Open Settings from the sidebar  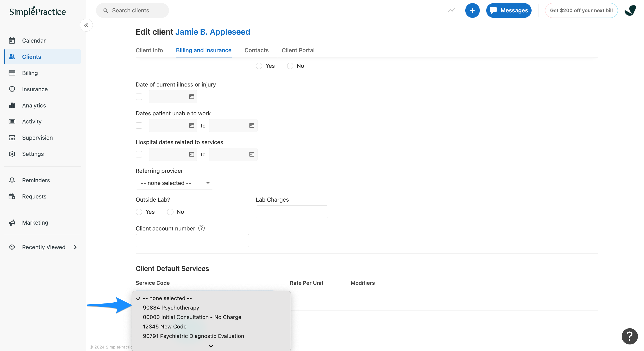pyautogui.click(x=33, y=154)
